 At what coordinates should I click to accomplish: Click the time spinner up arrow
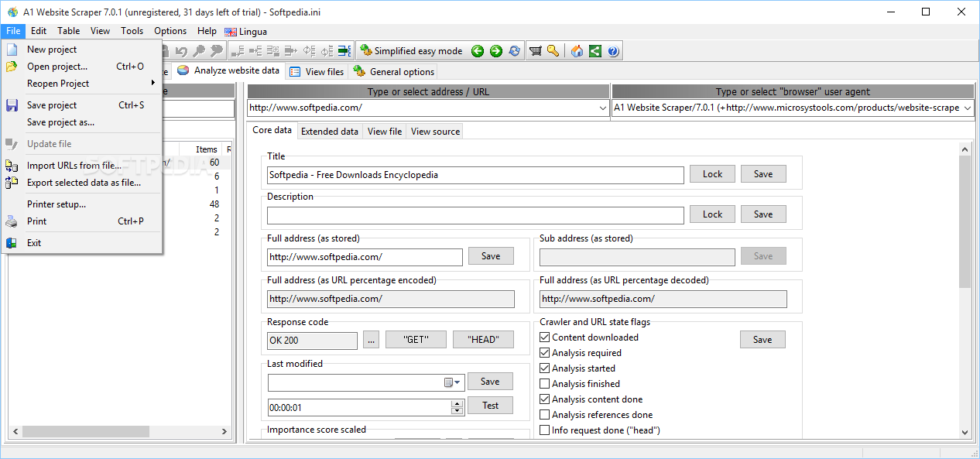(x=457, y=402)
